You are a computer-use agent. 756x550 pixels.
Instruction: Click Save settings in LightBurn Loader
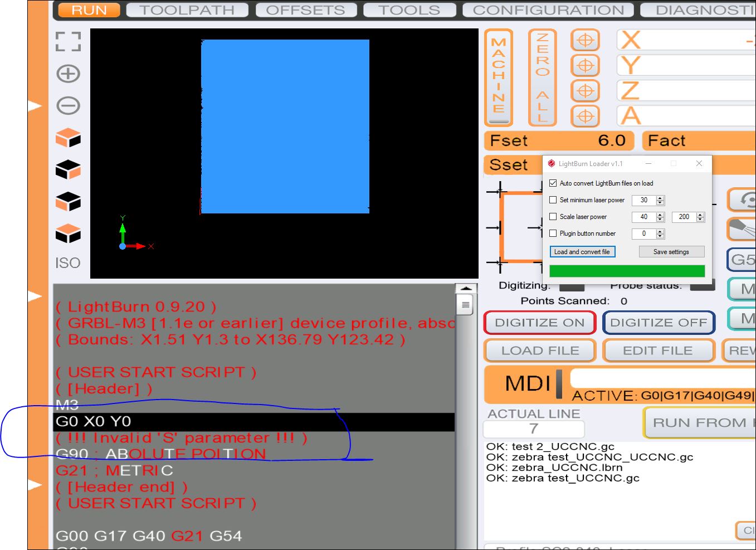coord(671,252)
